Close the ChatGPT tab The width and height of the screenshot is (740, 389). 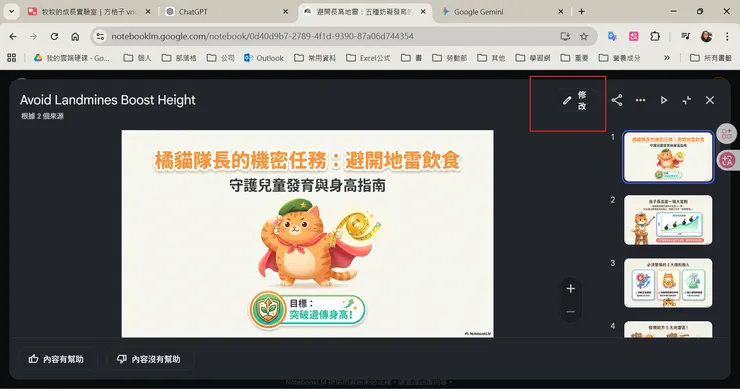pos(286,12)
